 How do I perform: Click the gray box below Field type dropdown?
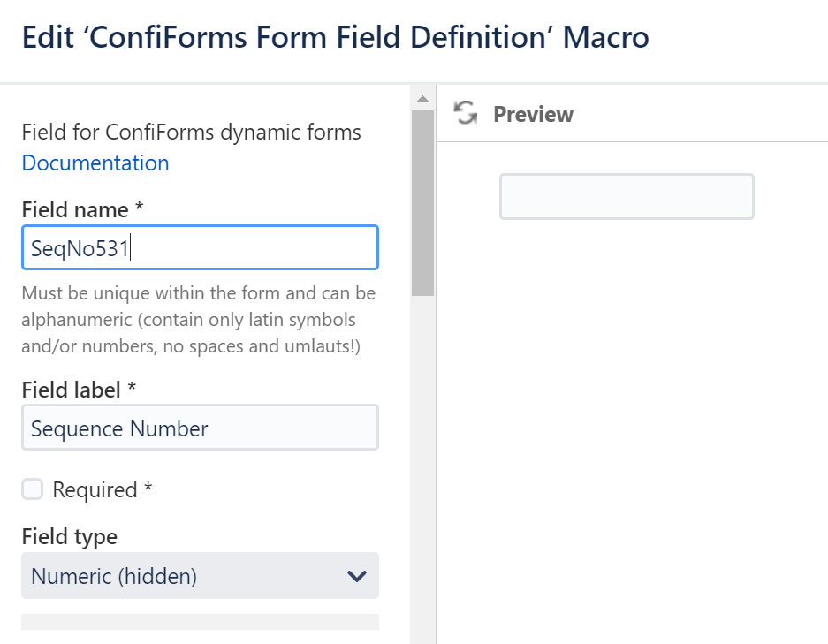coord(200,622)
